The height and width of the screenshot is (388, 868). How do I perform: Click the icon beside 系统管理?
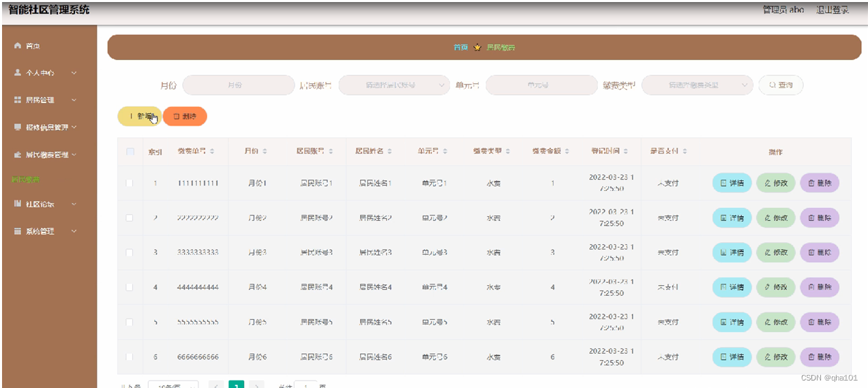click(18, 231)
